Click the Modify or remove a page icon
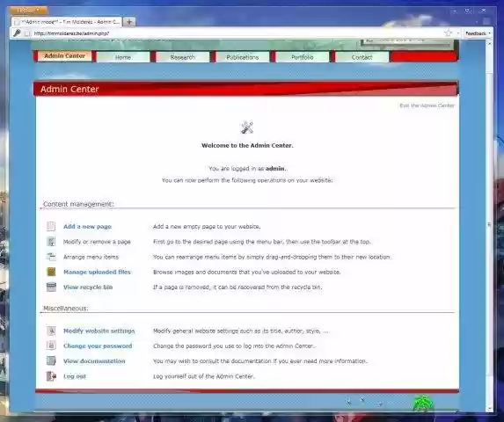 click(x=51, y=241)
